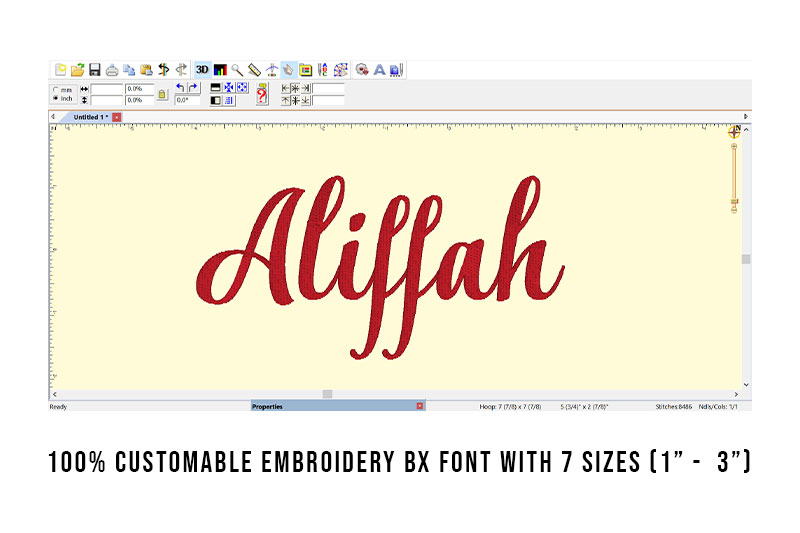Click the height size input field
Viewport: 800px width, 533px height.
(x=107, y=100)
